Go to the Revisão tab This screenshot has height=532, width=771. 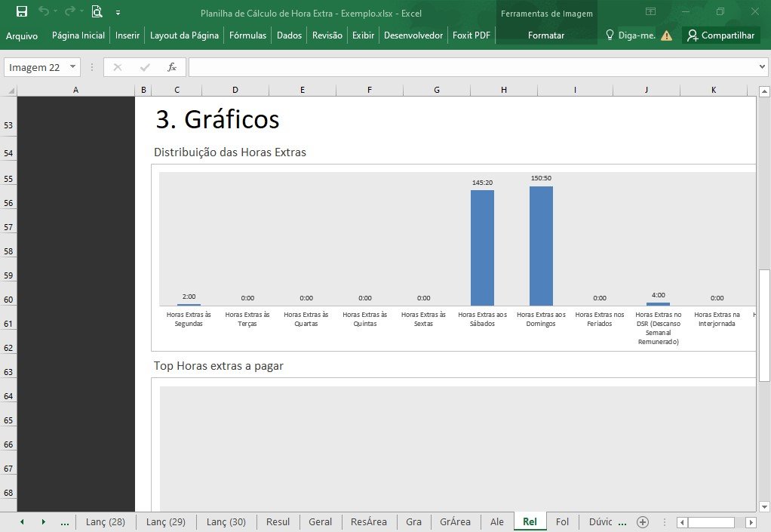327,35
